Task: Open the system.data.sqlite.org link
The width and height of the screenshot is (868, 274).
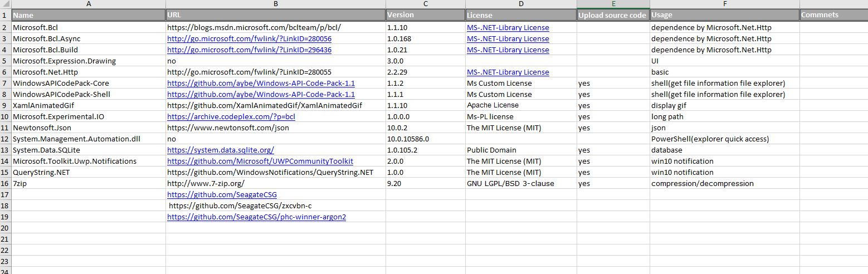Action: click(x=221, y=150)
